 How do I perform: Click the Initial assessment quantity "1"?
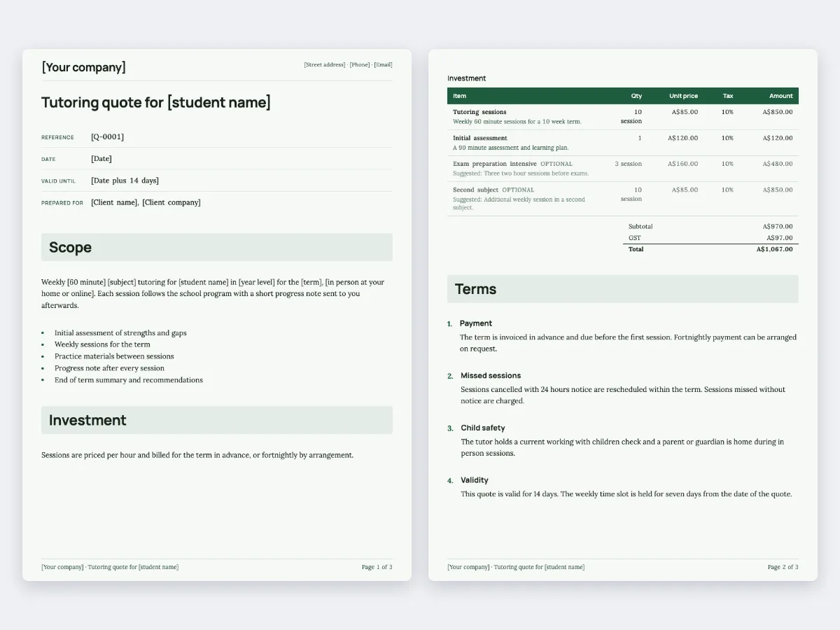(640, 138)
